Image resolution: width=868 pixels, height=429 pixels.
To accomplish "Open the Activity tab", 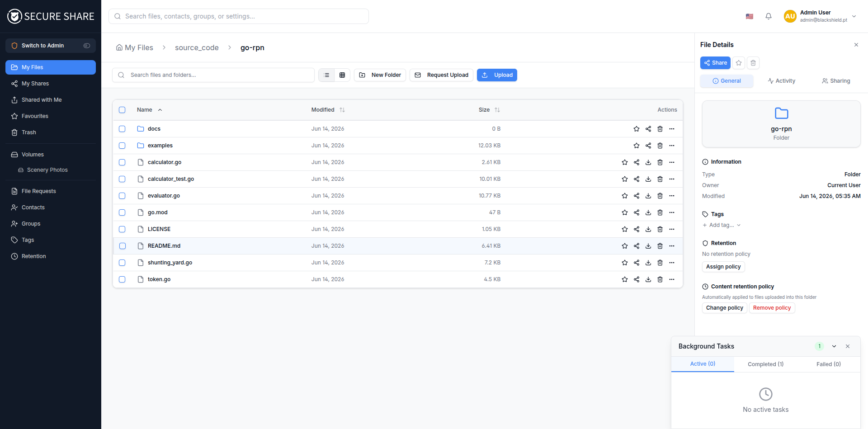I will 781,81.
